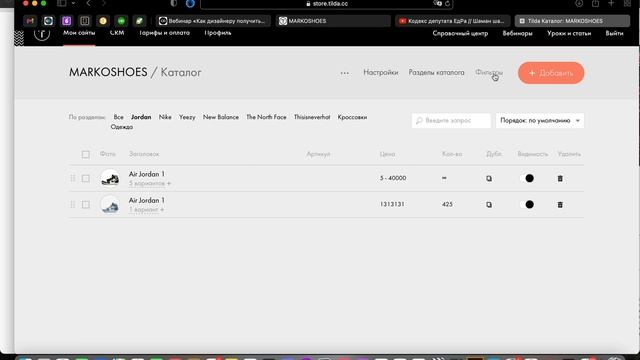The height and width of the screenshot is (360, 640).
Task: Filter by Все sections
Action: (118, 117)
